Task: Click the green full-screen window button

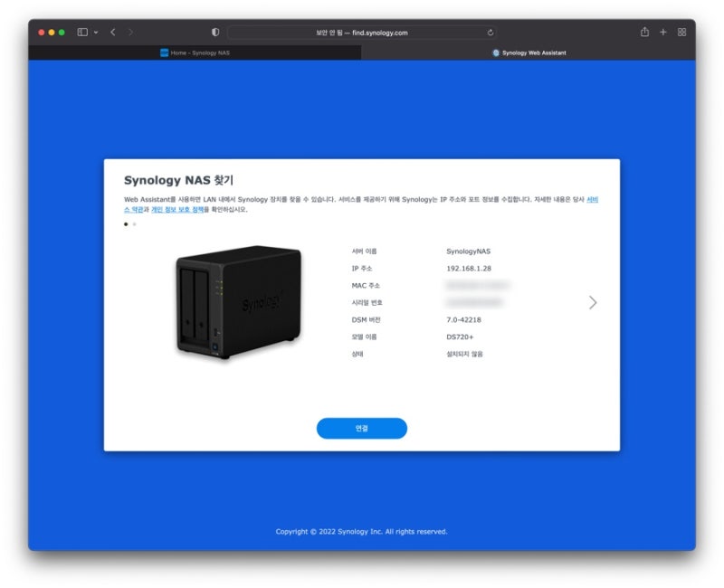Action: (62, 33)
